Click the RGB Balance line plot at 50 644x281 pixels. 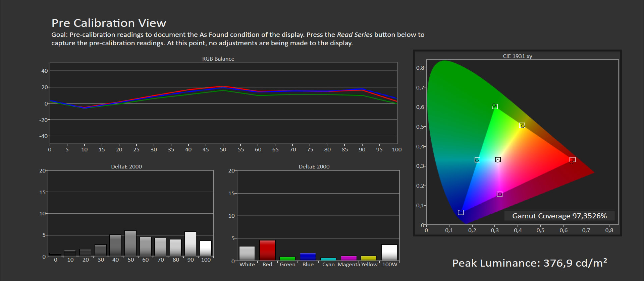click(223, 88)
